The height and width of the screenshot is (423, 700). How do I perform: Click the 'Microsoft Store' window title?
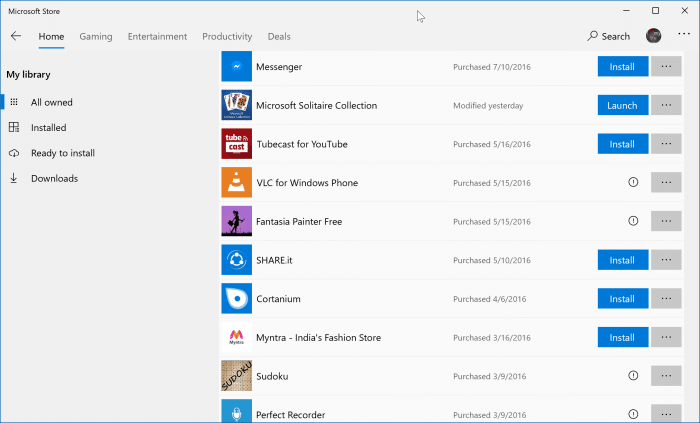tap(34, 11)
